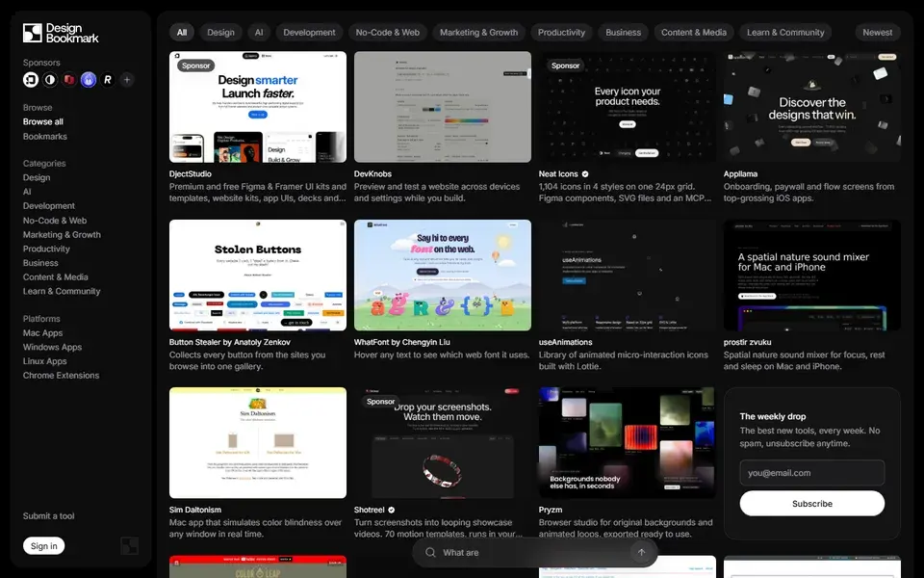This screenshot has height=578, width=924.
Task: Click the verified badge next to Shotreel
Action: (392, 510)
